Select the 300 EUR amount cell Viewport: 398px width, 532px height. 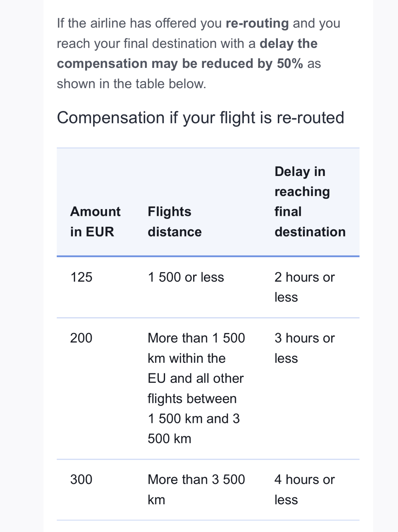point(81,480)
